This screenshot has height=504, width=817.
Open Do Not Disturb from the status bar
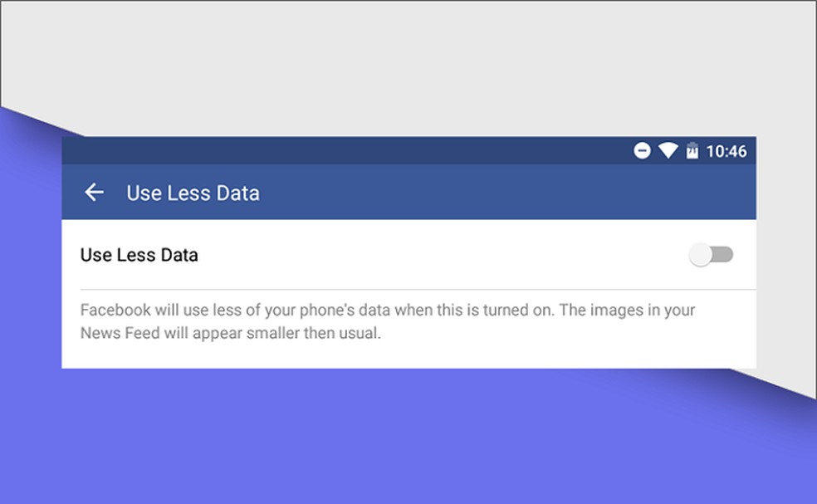[643, 150]
